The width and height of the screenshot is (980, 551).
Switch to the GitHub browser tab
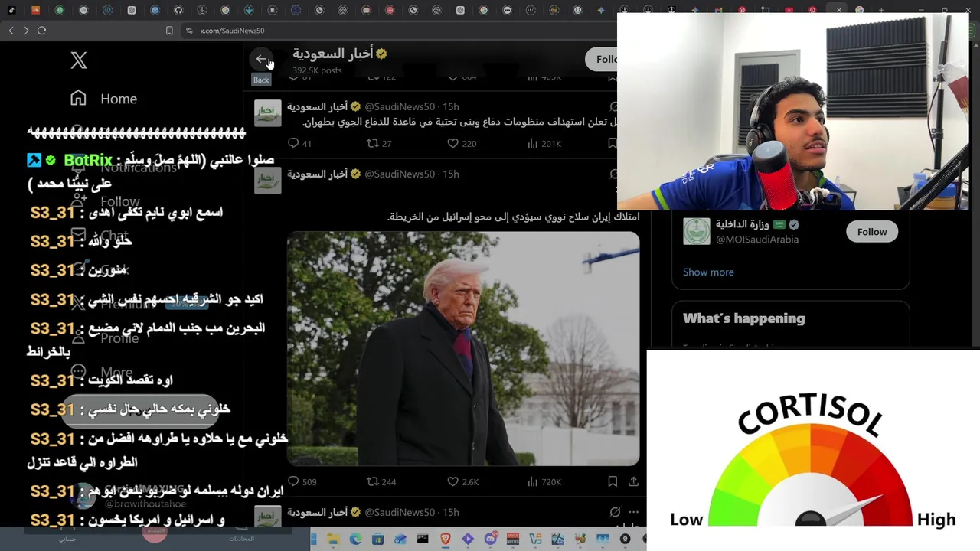click(x=178, y=11)
